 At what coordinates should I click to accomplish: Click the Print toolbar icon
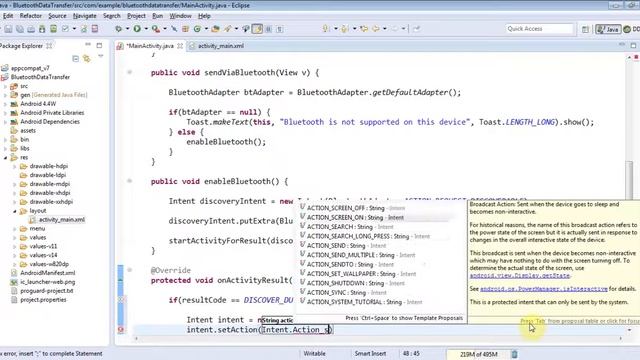(31, 29)
